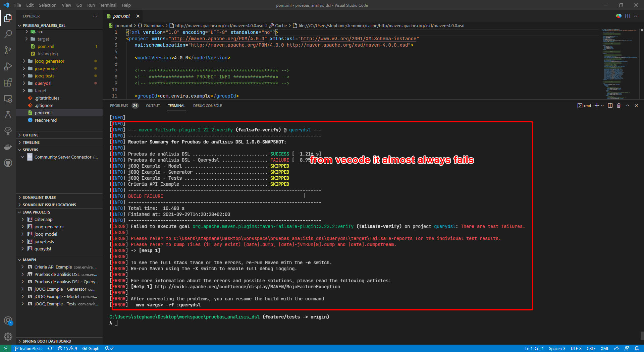Open the Terminal menu
Image resolution: width=644 pixels, height=352 pixels.
pos(108,5)
